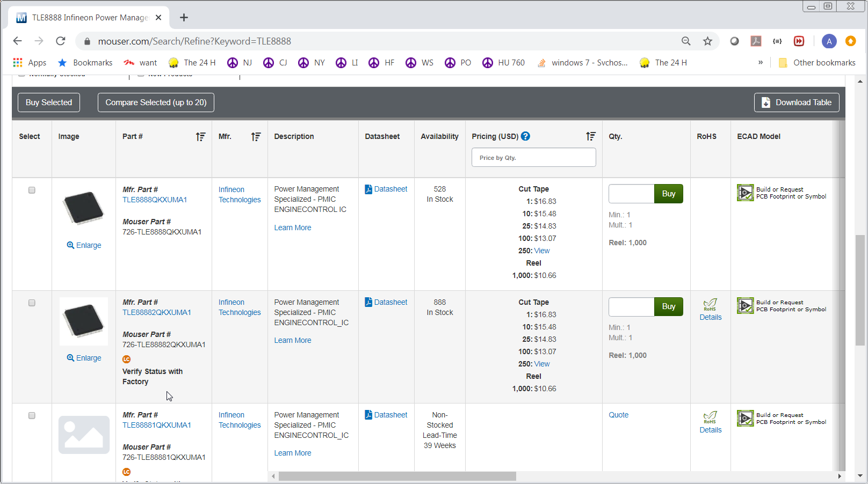Open the RoHS icon for TLE88881QKXUMA1

pyautogui.click(x=710, y=417)
